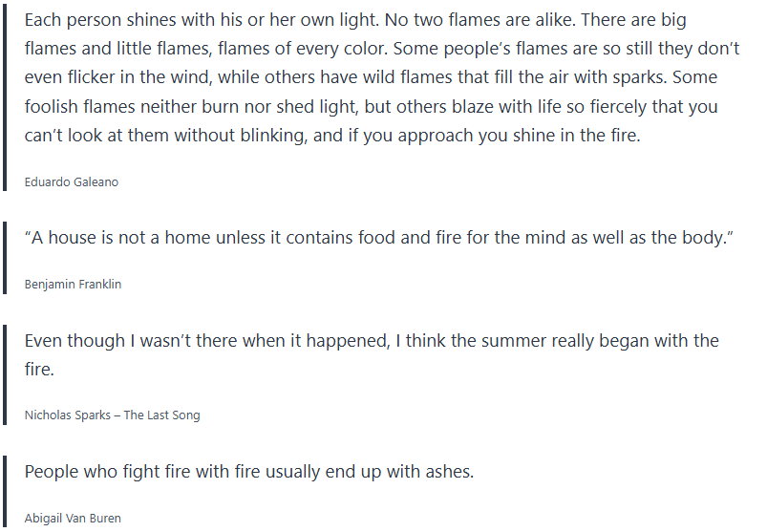The image size is (767, 532).
Task: Click the "A house is not a home" quote
Action: pyautogui.click(x=378, y=238)
